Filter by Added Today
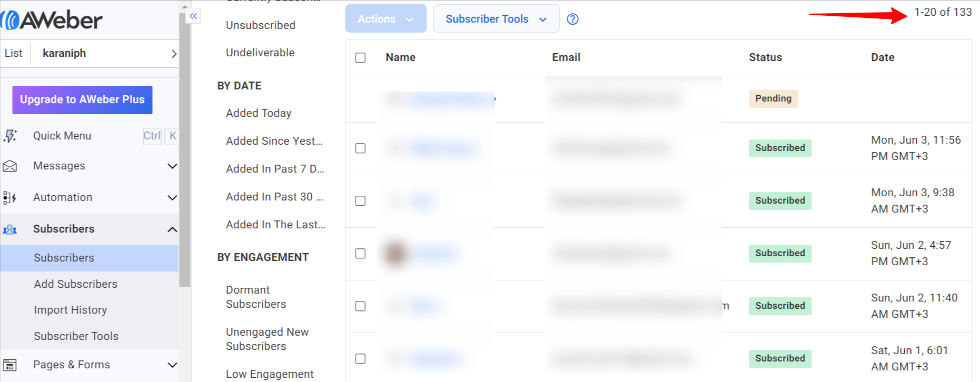Screen dimensions: 980x382 259,113
